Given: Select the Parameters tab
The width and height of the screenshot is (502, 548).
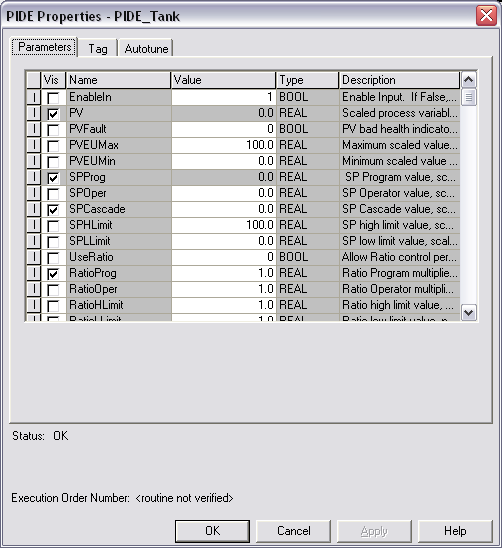Looking at the screenshot, I should click(44, 47).
